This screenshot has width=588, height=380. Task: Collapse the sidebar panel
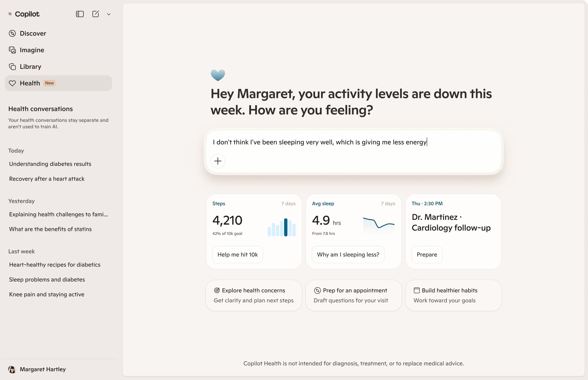point(79,14)
